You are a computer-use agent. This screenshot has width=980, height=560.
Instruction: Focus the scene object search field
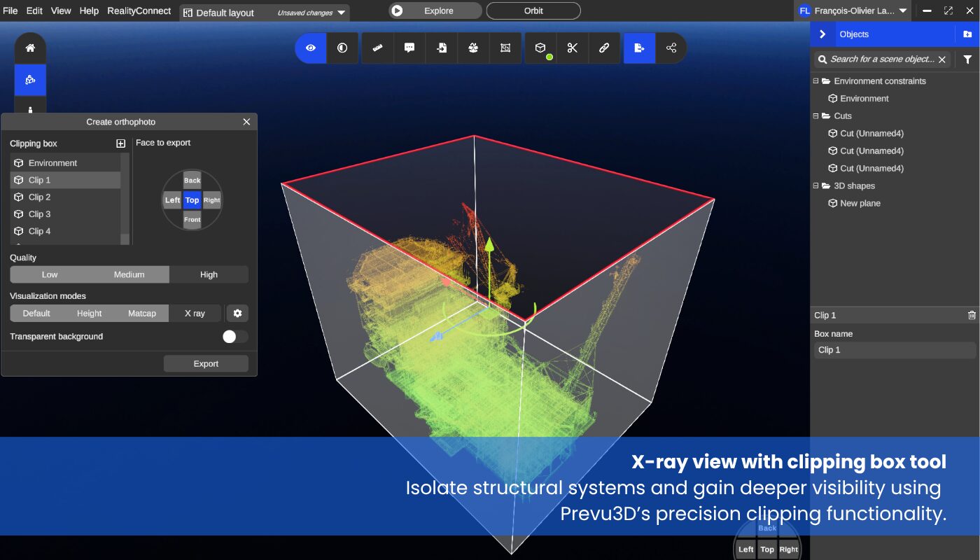click(x=882, y=59)
